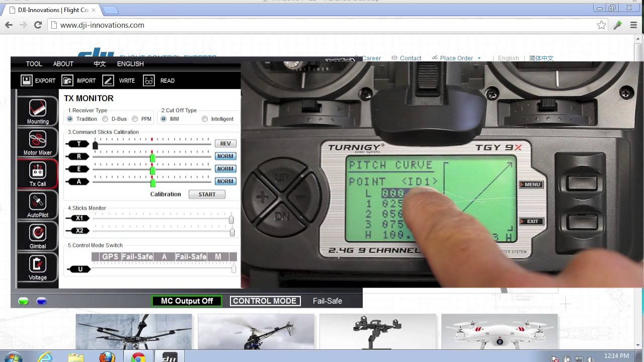644x362 pixels.
Task: Open the hexacopter product thumbnail
Action: 134,332
